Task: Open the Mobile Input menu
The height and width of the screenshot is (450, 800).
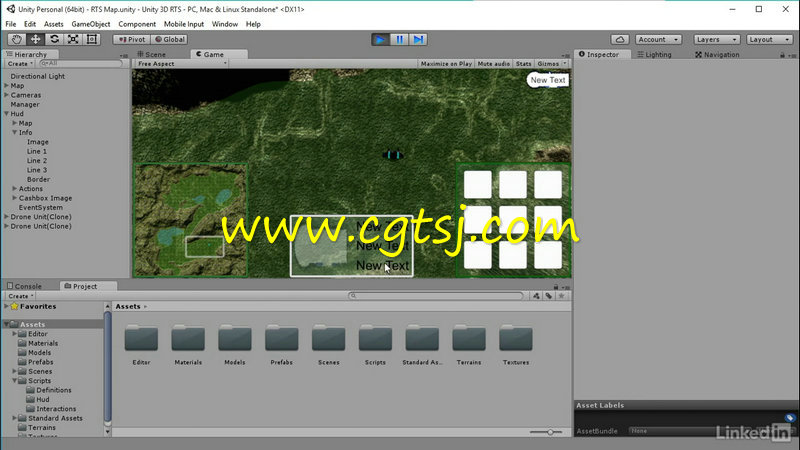Action: pyautogui.click(x=184, y=24)
